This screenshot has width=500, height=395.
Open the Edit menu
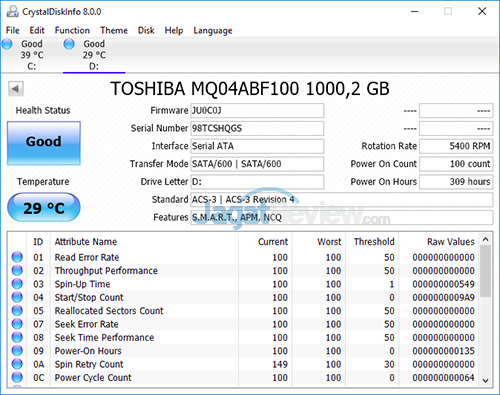click(x=37, y=30)
